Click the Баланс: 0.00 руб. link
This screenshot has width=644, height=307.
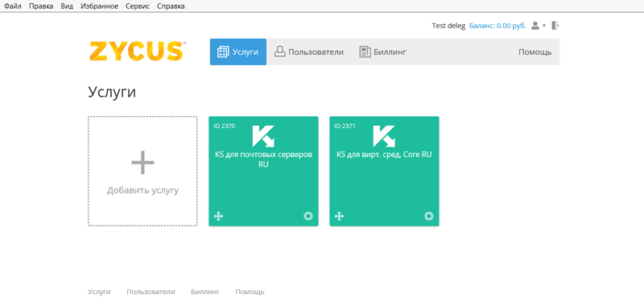497,26
